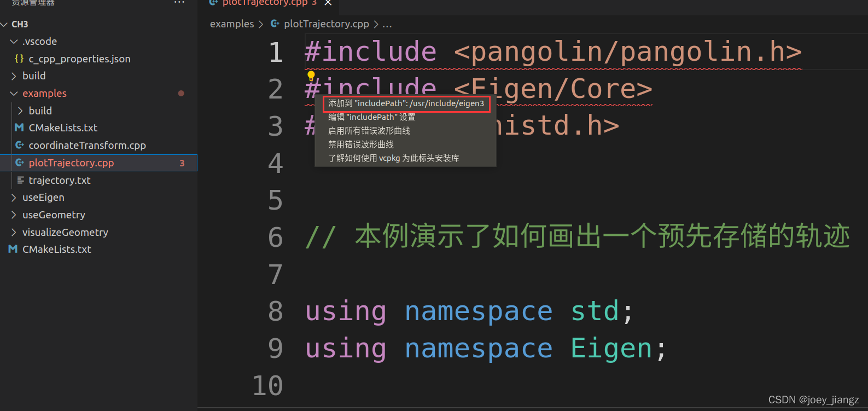Click the Eigen/Core include text

tap(553, 89)
